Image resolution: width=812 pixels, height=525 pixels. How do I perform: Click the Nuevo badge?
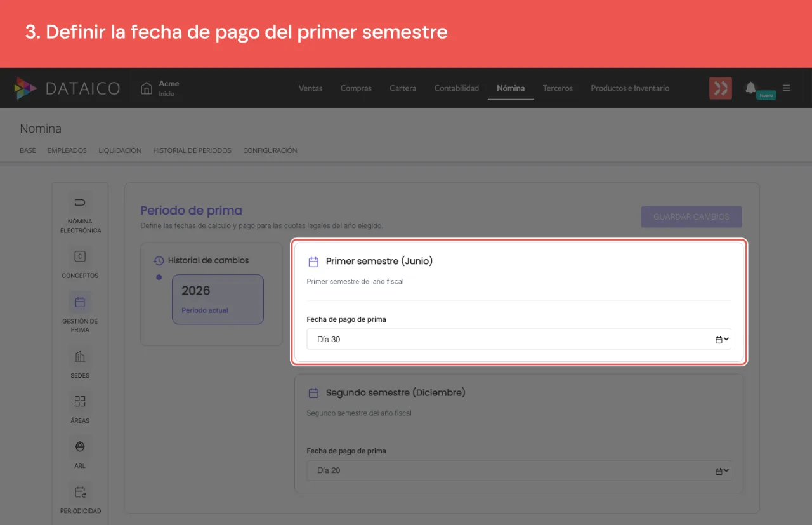tap(766, 95)
